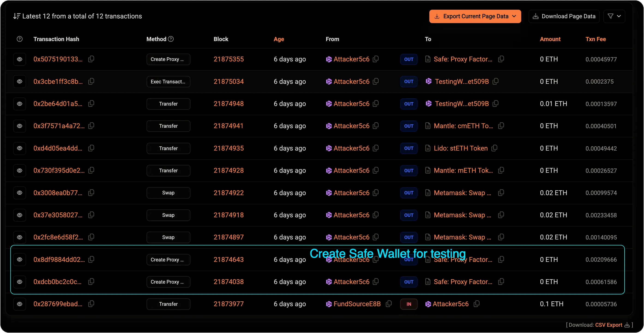Viewport: 644px width, 333px height.
Task: Open Lido: stETH Token address
Action: pyautogui.click(x=460, y=148)
